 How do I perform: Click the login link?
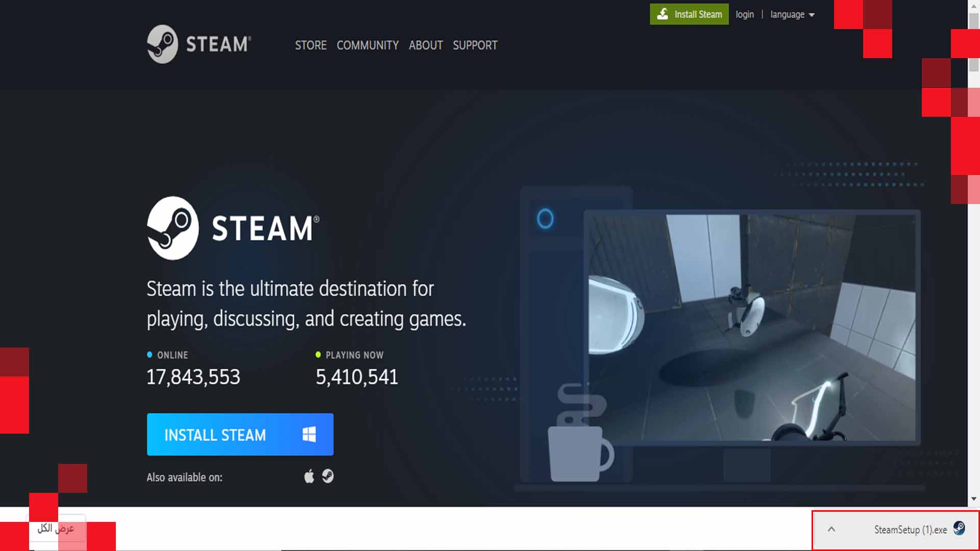(x=744, y=14)
